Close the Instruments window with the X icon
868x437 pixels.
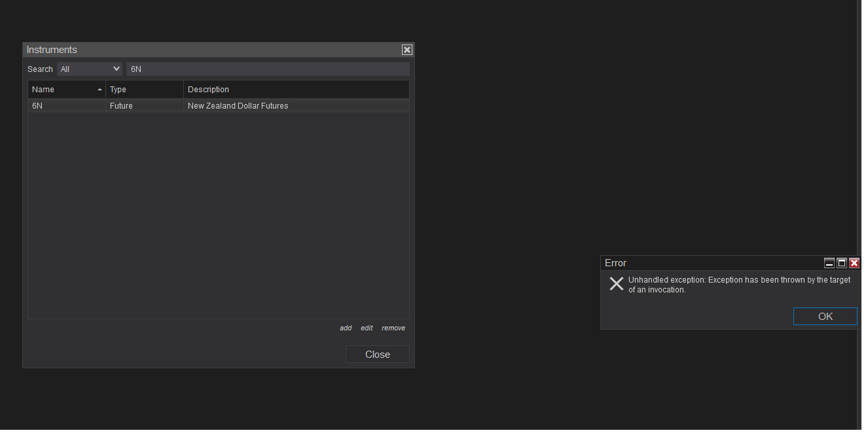tap(407, 50)
